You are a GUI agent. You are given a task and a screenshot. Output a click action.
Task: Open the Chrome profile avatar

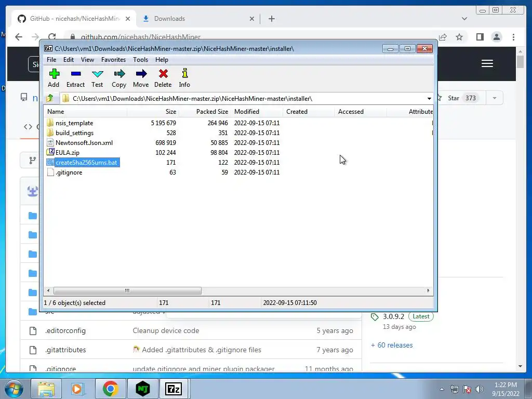(497, 37)
